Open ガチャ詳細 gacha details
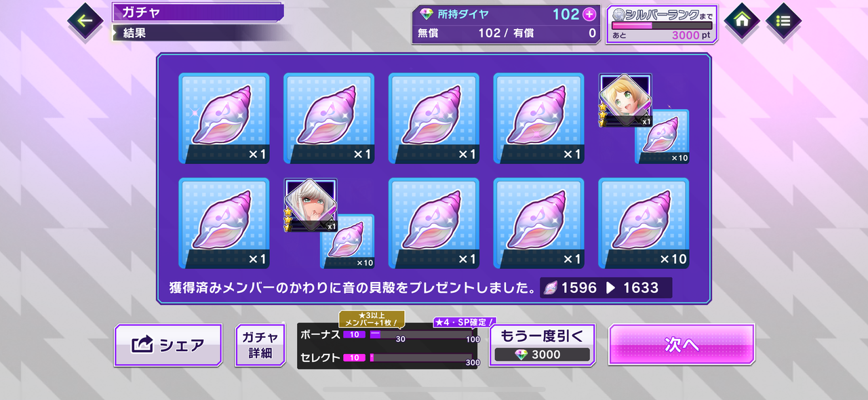This screenshot has width=868, height=400. click(260, 345)
